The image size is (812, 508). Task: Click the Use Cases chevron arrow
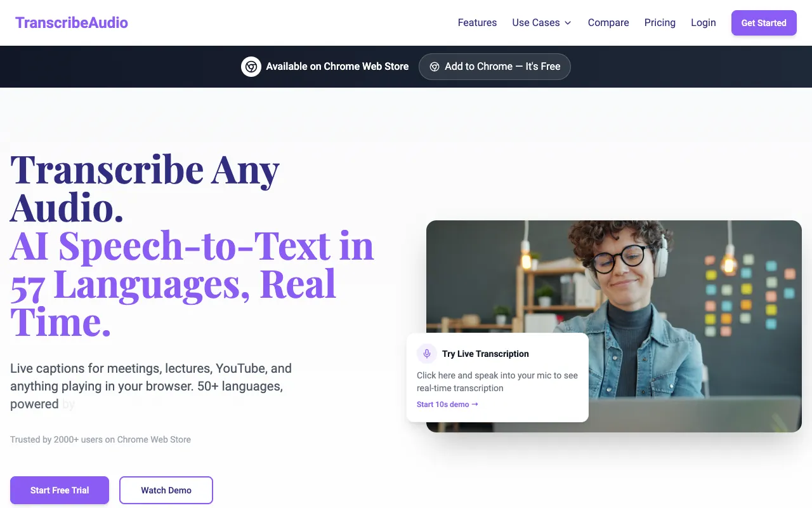pos(568,23)
